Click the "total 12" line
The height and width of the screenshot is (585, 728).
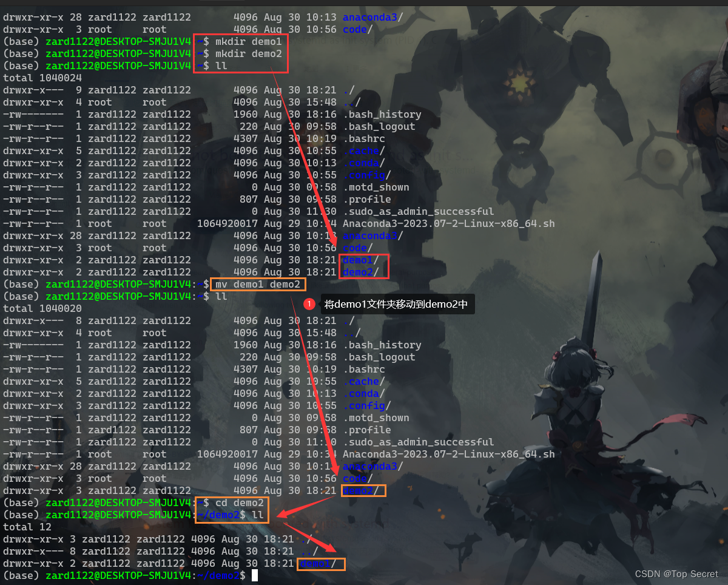[x=27, y=527]
